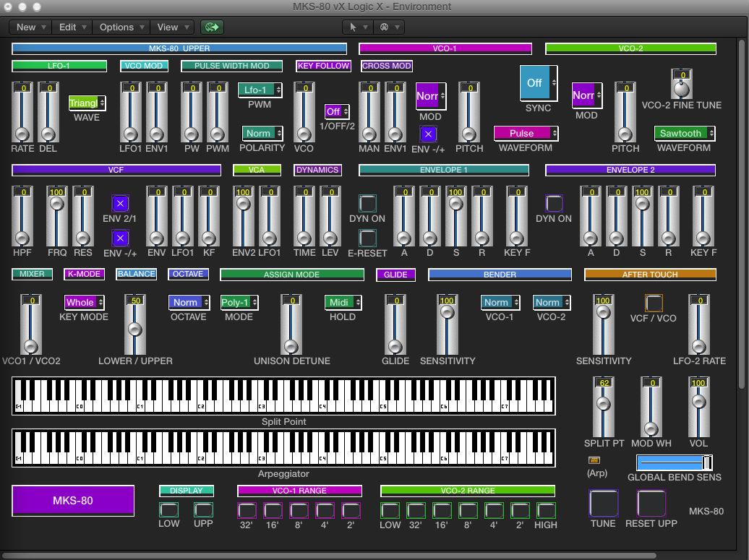Screen dimensions: 749x560
Task: Click a key on the Split Point keyboard
Action: [x=282, y=405]
